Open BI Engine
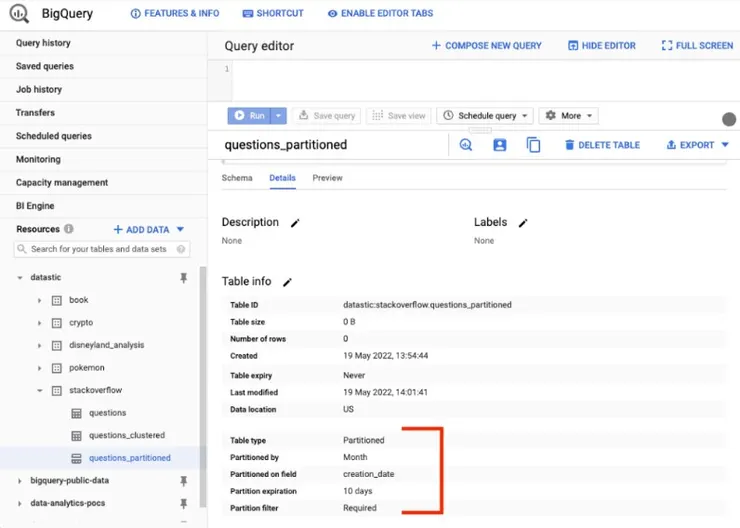740x528 pixels. (x=35, y=206)
